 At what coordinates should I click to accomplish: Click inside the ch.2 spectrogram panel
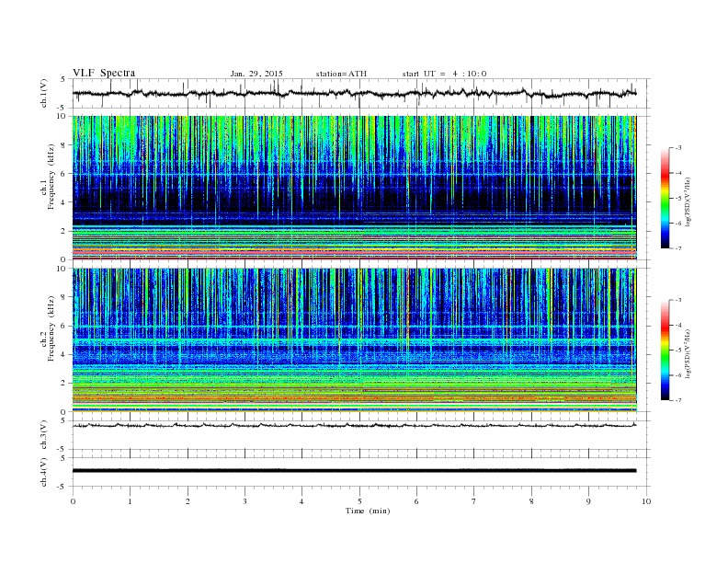[x=354, y=340]
